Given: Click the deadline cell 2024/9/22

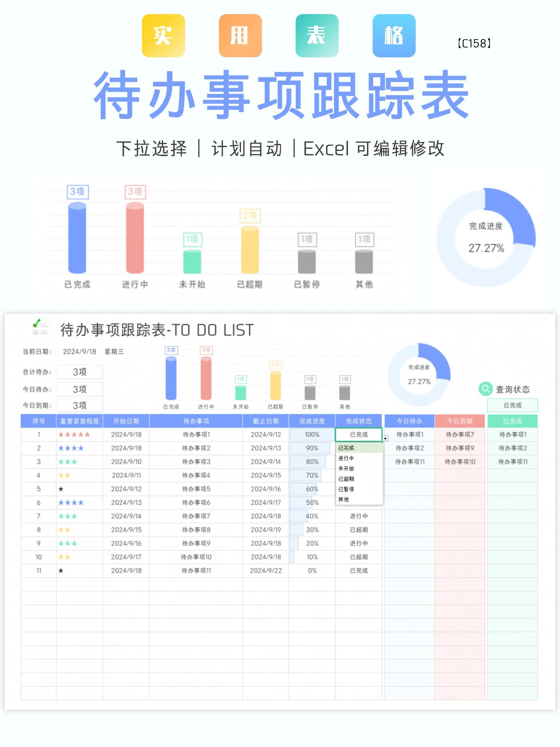Looking at the screenshot, I should pyautogui.click(x=266, y=570).
